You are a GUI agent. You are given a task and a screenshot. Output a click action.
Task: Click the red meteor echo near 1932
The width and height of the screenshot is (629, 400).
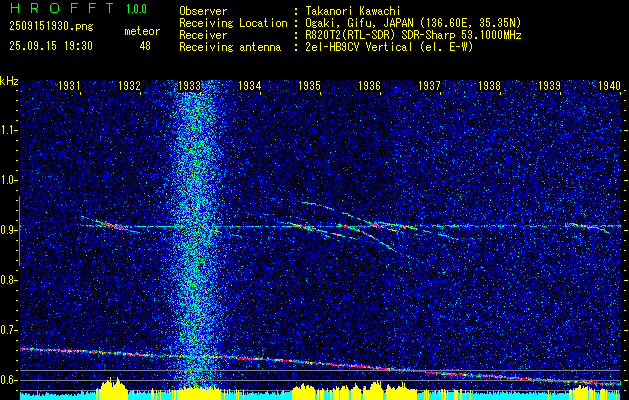(x=111, y=225)
